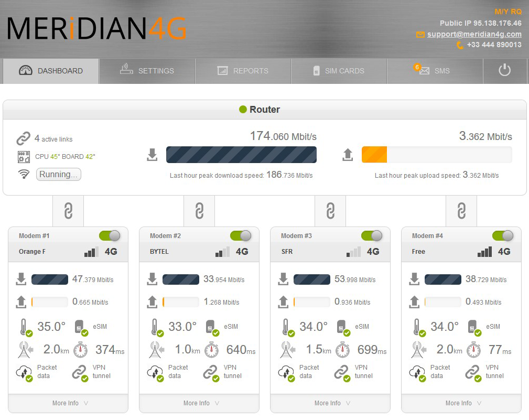Click the link icon above Modem #4

tap(461, 211)
